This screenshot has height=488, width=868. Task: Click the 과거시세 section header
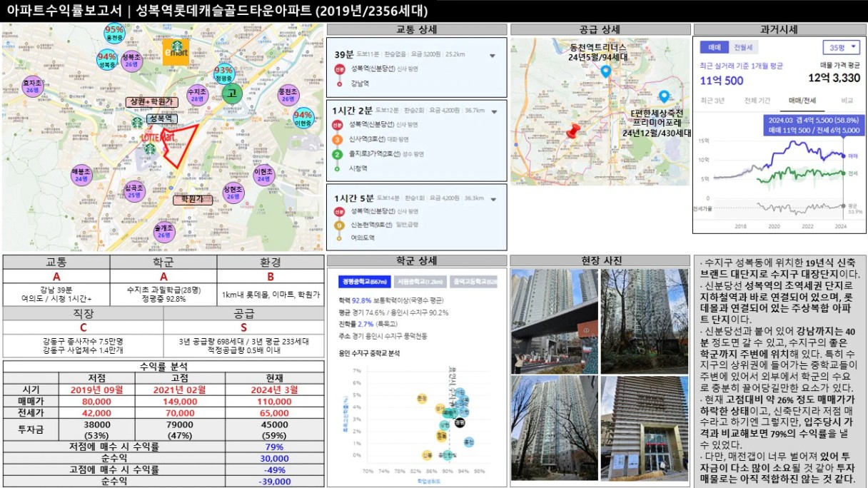tap(779, 30)
